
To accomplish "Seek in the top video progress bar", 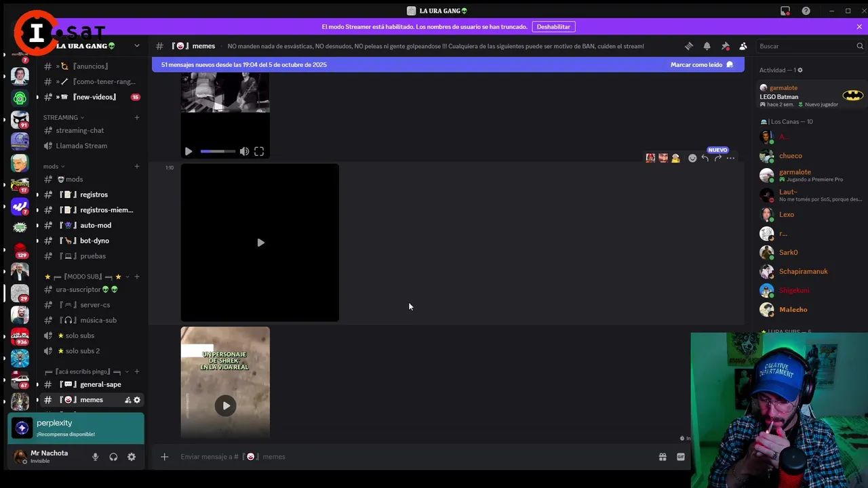I will pos(218,151).
